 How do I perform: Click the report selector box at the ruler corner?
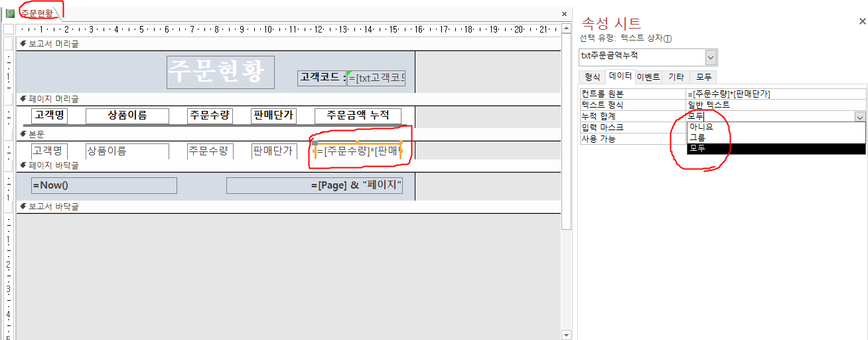click(9, 29)
